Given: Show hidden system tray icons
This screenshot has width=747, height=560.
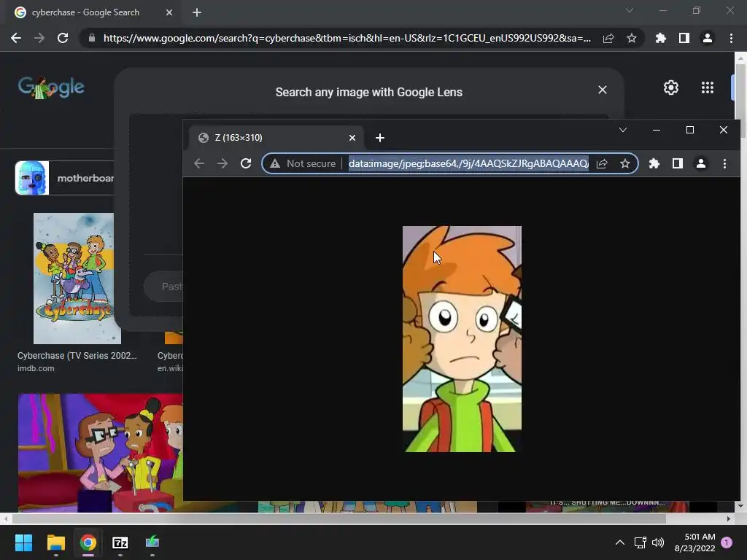Looking at the screenshot, I should tap(620, 542).
